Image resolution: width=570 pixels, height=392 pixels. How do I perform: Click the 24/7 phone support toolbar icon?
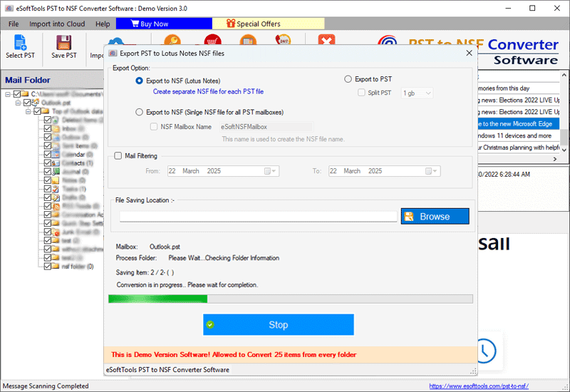[x=283, y=40]
